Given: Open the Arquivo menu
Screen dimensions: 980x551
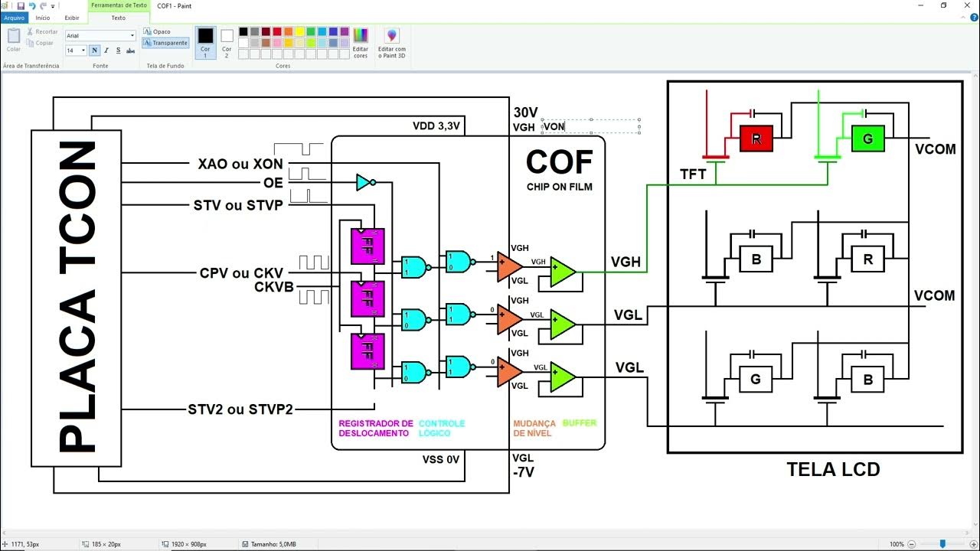Looking at the screenshot, I should pyautogui.click(x=14, y=18).
